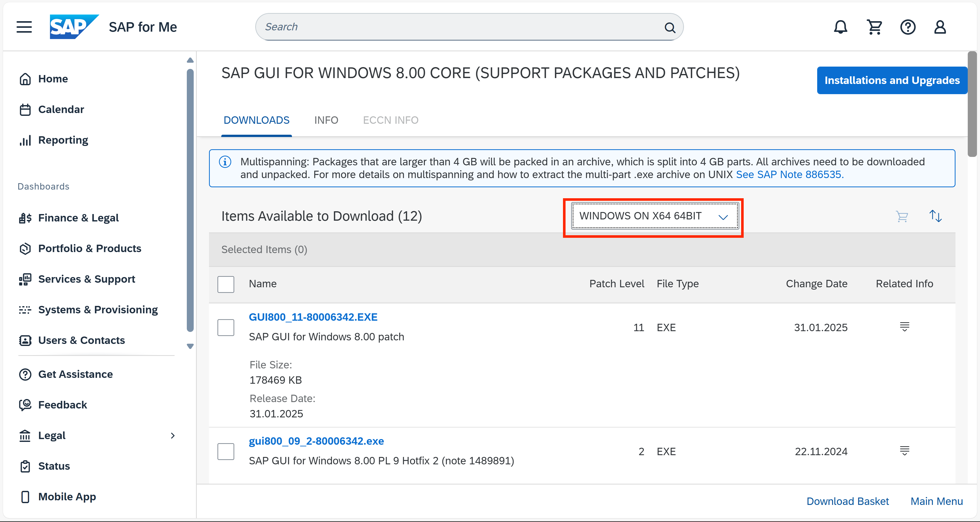This screenshot has height=522, width=980.
Task: Open the hamburger navigation menu
Action: coord(24,27)
